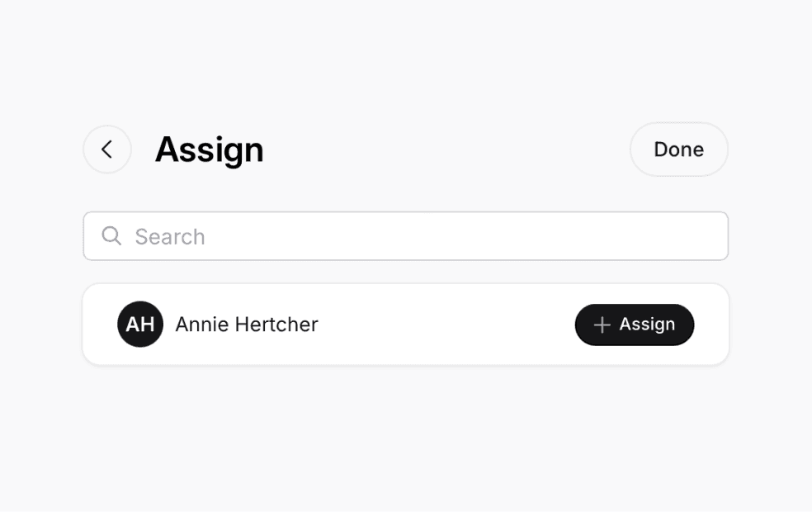Viewport: 812px width, 512px height.
Task: Click the Assign page title
Action: 209,149
